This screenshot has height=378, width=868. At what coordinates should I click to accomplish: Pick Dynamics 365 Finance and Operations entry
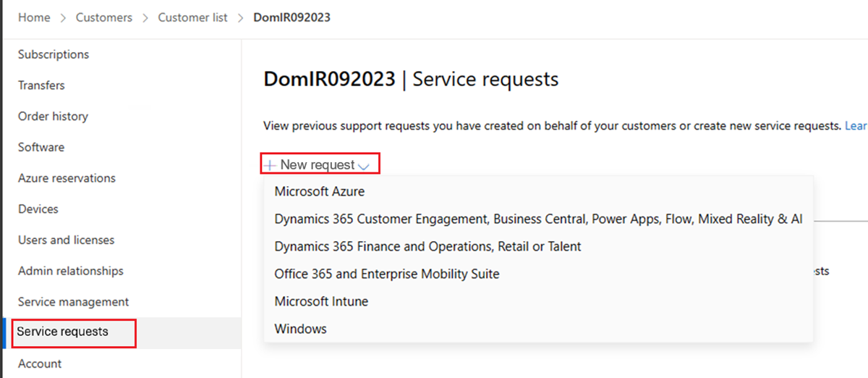427,246
